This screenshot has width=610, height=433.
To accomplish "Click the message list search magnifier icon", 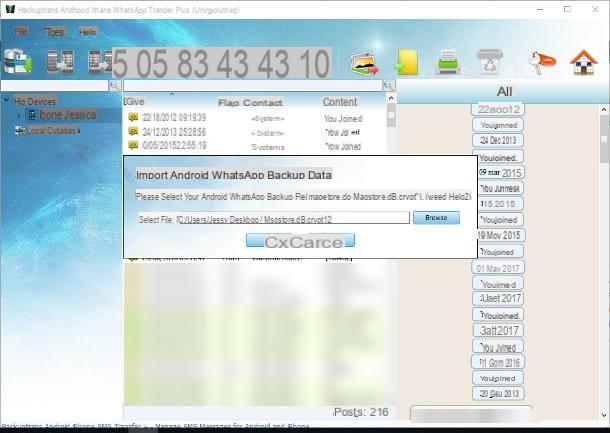I will point(389,86).
